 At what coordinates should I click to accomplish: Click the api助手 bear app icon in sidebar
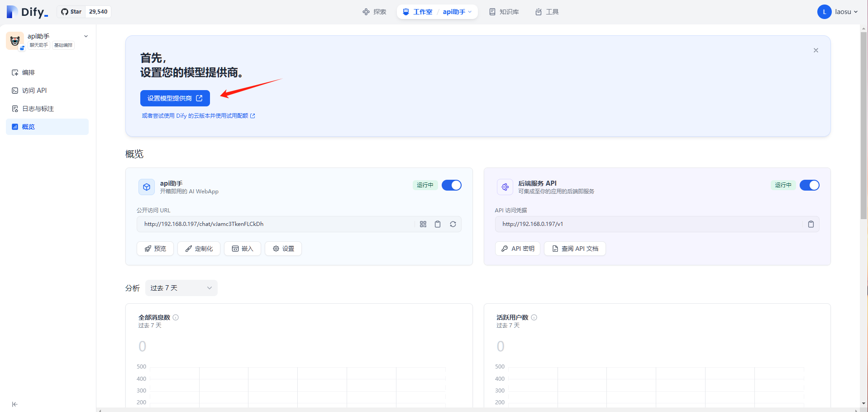(x=15, y=41)
